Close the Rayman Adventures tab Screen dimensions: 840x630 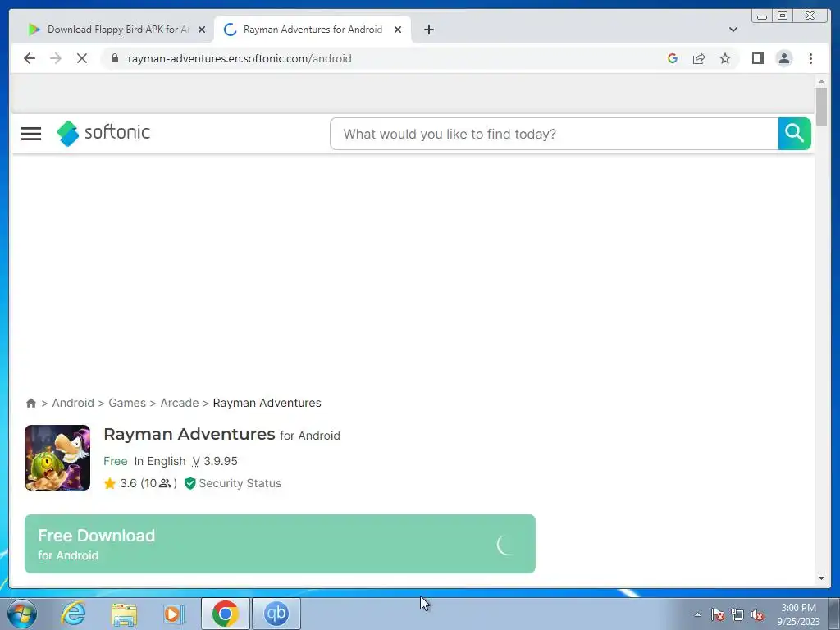click(398, 30)
